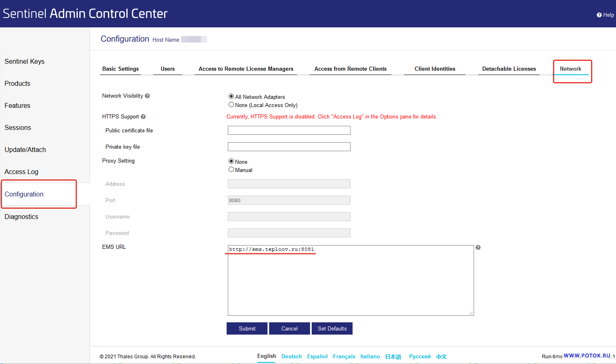The height and width of the screenshot is (364, 616).
Task: Click the EMS URL help icon
Action: pyautogui.click(x=478, y=248)
